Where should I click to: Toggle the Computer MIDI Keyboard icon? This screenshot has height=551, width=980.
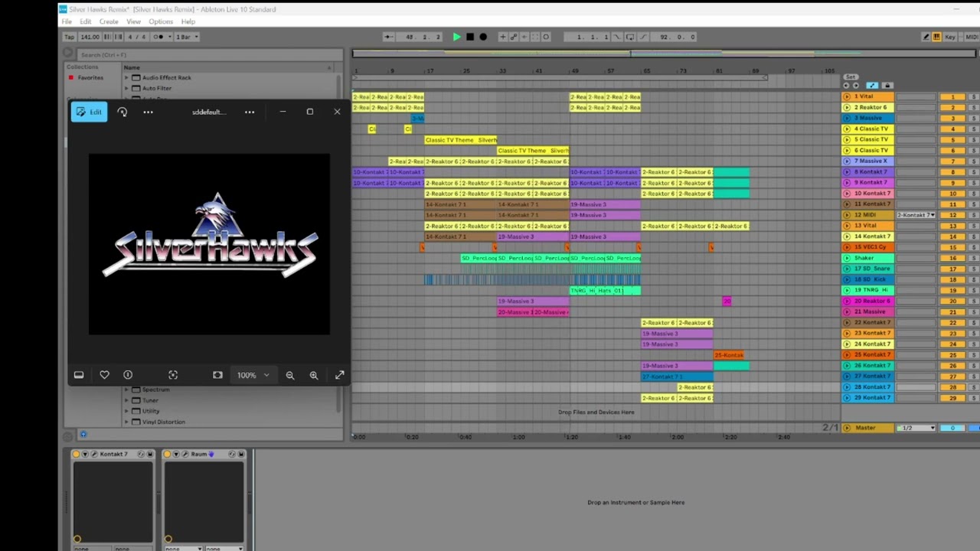936,37
